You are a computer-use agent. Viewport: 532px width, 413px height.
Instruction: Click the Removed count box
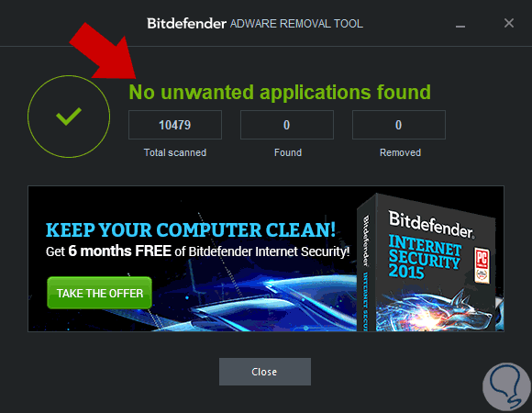(399, 125)
